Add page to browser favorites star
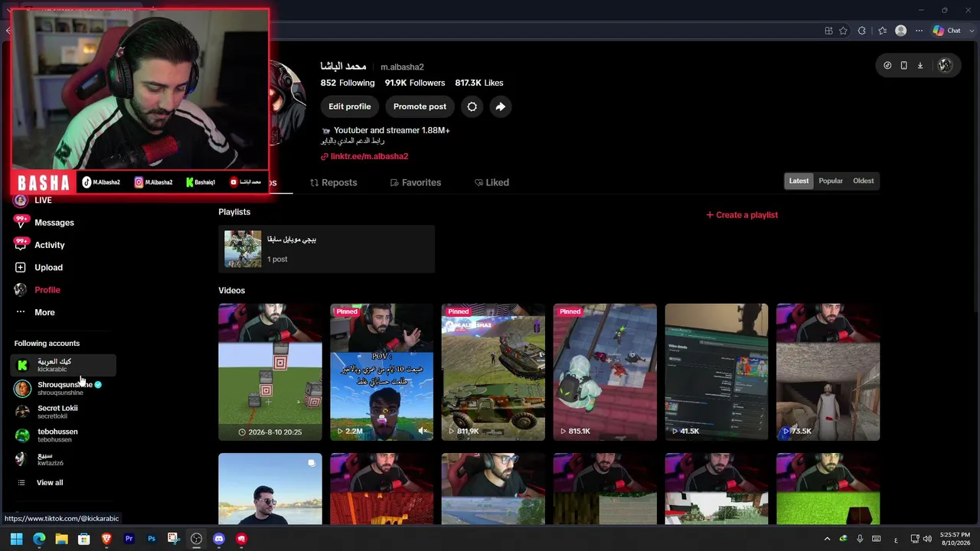The height and width of the screenshot is (551, 980). tap(843, 31)
